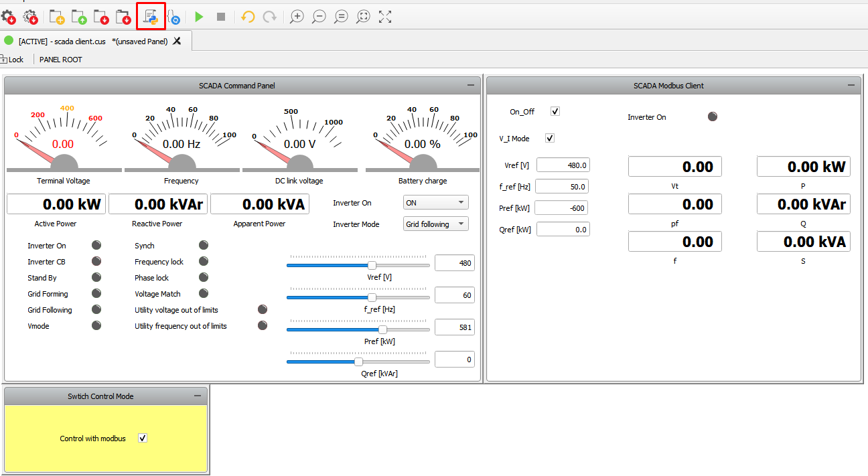Click the folder icon with yellow plus
The height and width of the screenshot is (476, 868).
pyautogui.click(x=57, y=17)
